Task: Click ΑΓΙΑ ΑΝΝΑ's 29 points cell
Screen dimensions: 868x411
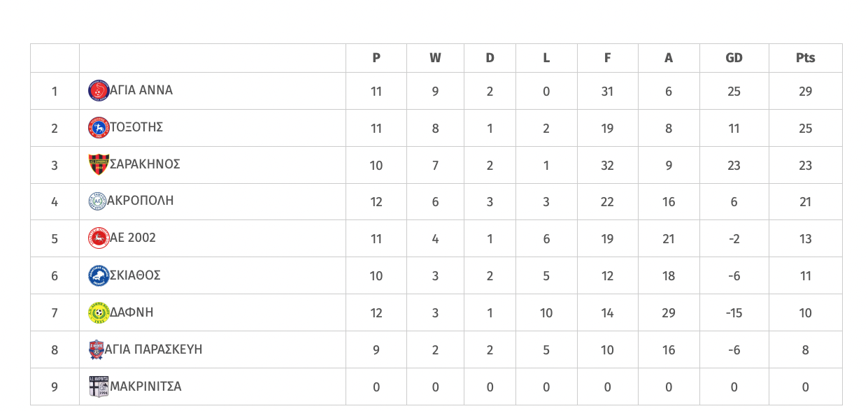Action: 806,91
